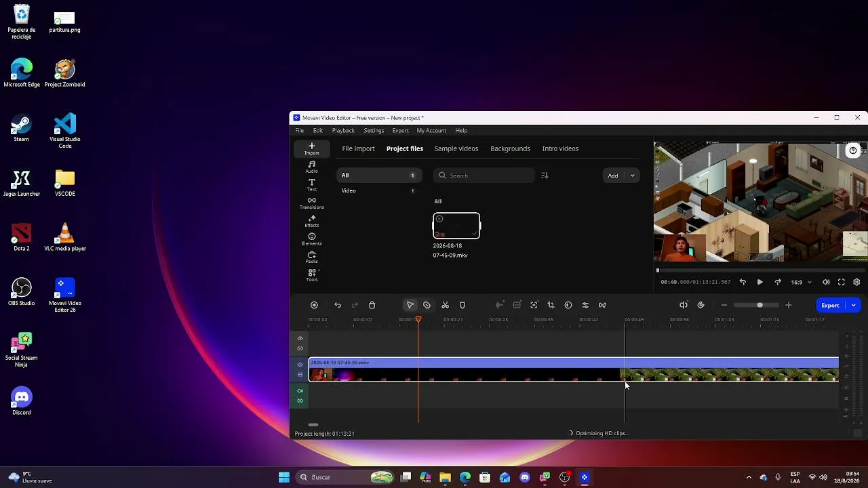Open the Windows Start menu
The width and height of the screenshot is (868, 488).
pyautogui.click(x=284, y=477)
